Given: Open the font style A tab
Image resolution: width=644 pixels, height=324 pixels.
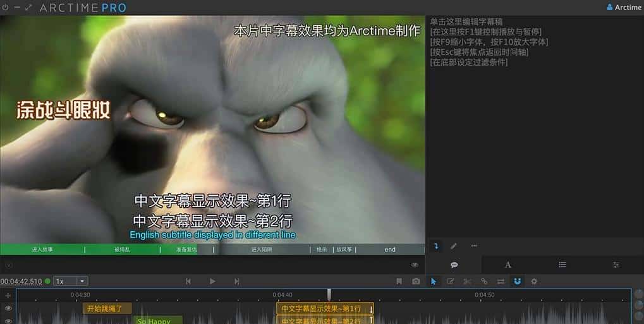Looking at the screenshot, I should coord(508,265).
